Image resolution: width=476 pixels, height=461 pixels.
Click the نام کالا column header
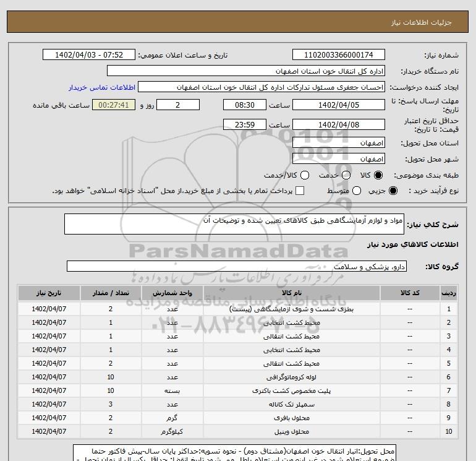click(x=291, y=293)
